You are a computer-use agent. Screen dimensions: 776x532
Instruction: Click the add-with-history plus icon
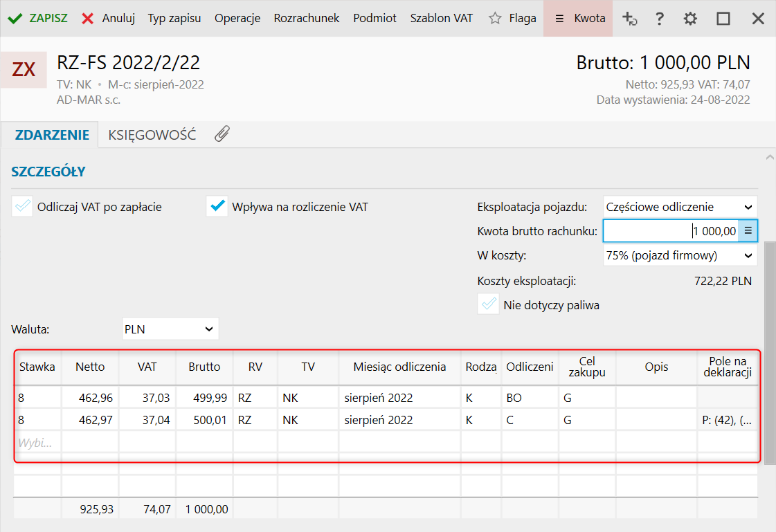click(629, 19)
